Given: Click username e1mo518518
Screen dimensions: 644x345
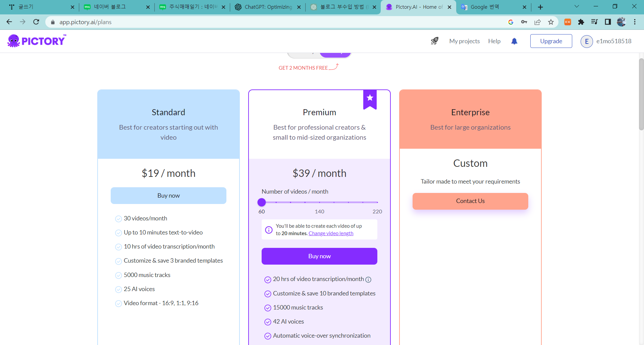Looking at the screenshot, I should tap(614, 41).
